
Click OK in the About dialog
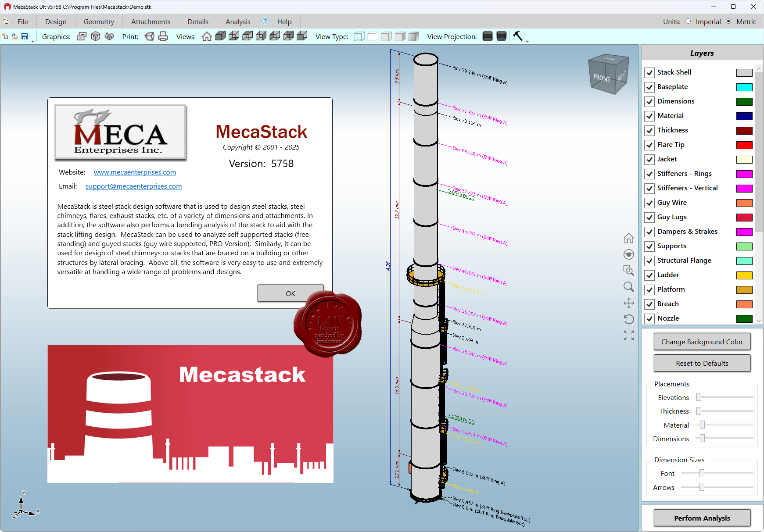[291, 293]
